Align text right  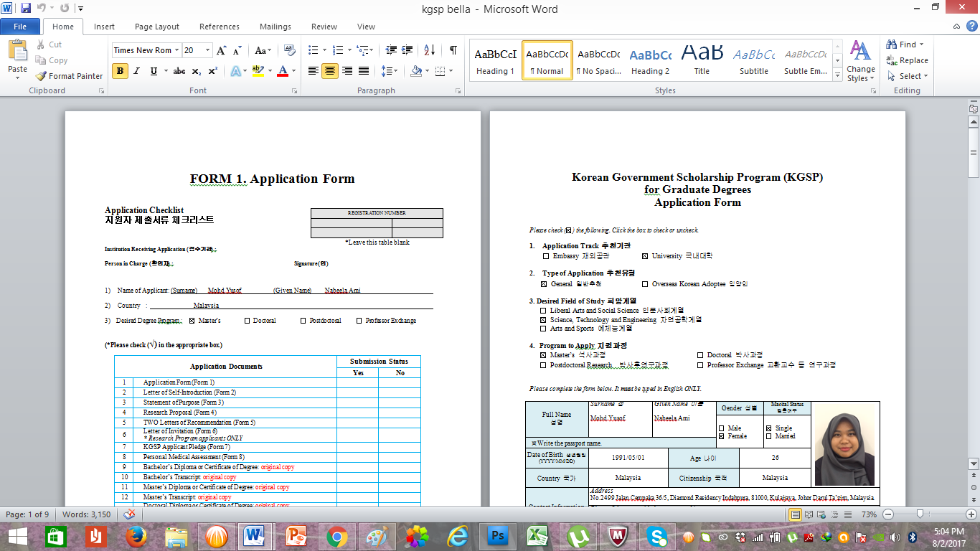click(x=347, y=71)
